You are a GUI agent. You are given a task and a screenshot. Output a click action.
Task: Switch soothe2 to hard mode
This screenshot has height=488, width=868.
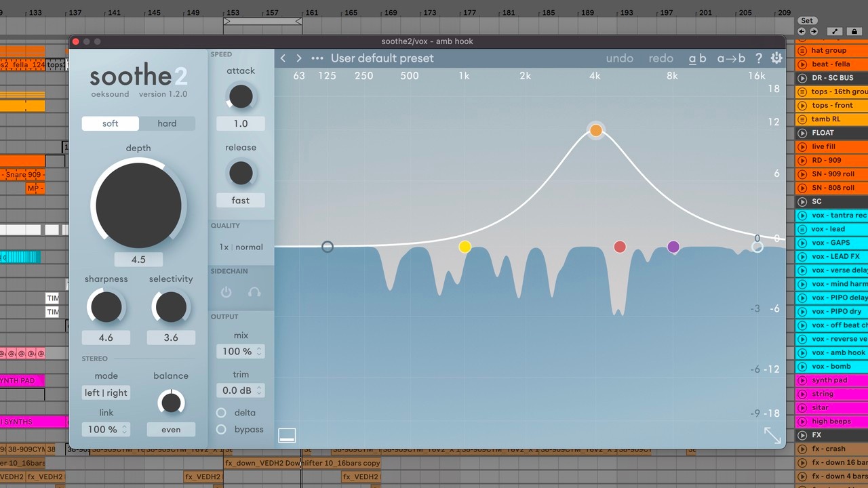coord(167,123)
